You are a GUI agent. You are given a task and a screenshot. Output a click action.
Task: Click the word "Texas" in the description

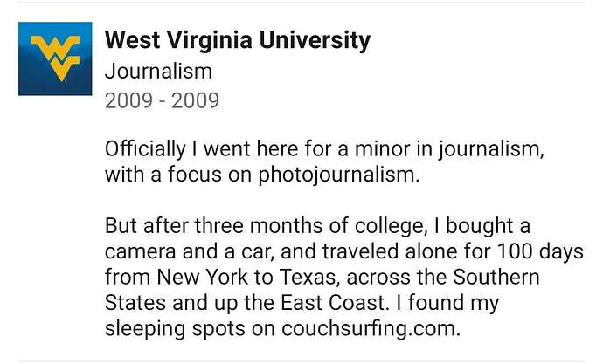(x=309, y=277)
